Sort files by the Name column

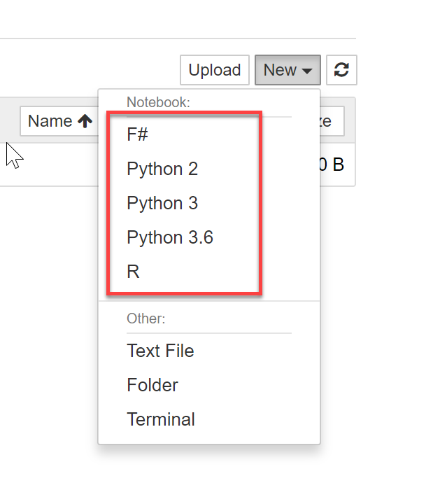(50, 121)
